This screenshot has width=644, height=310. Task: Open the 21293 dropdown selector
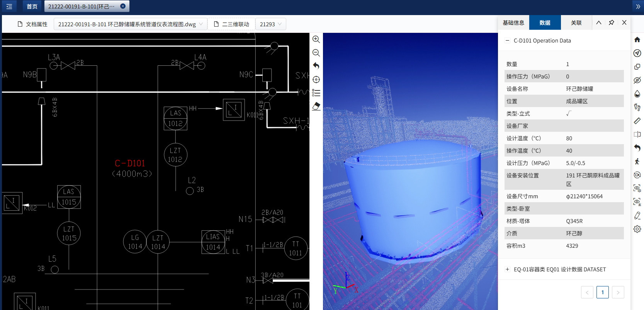[270, 24]
